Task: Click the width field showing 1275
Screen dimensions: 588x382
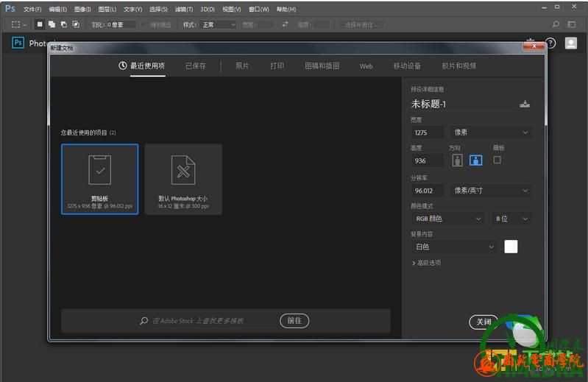Action: coord(427,132)
